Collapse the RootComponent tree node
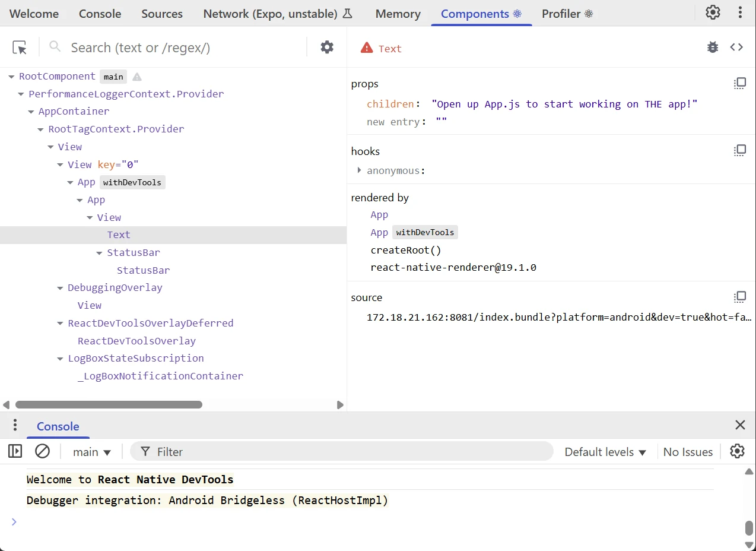Image resolution: width=756 pixels, height=551 pixels. (11, 77)
